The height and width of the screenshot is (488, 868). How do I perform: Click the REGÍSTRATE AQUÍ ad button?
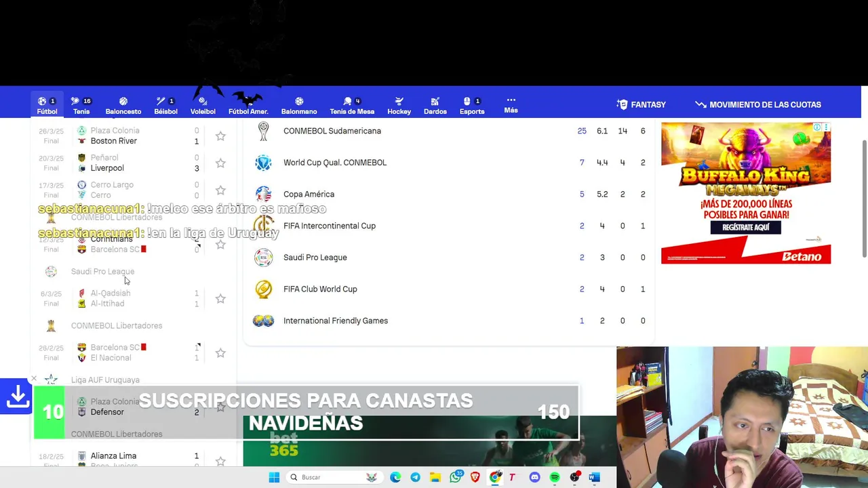click(x=745, y=227)
